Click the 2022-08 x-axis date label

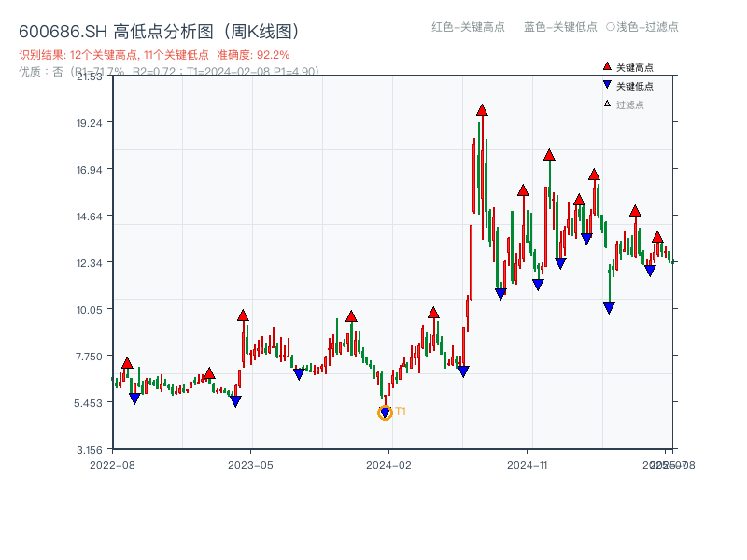[x=112, y=465]
